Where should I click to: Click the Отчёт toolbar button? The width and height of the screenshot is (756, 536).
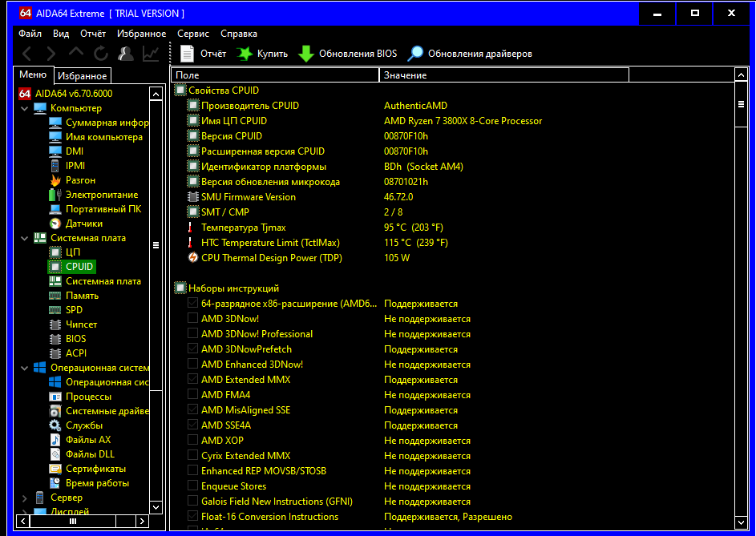click(x=204, y=54)
